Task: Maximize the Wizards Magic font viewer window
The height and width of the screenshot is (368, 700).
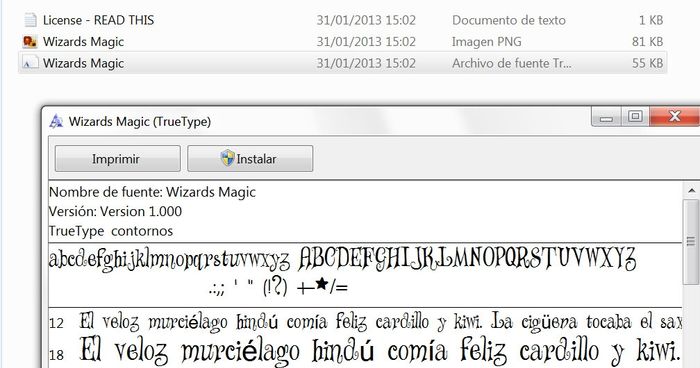Action: (635, 117)
